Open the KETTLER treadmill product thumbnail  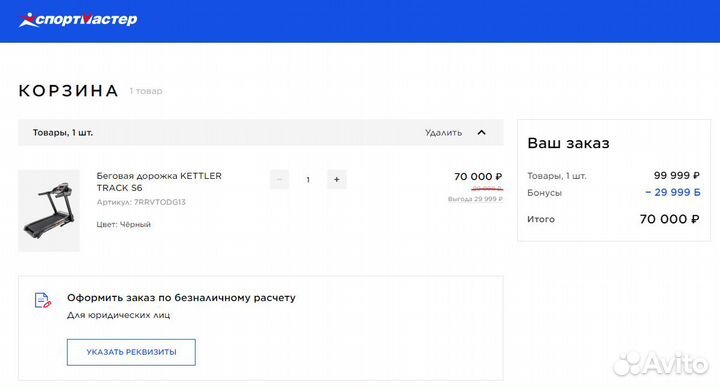(x=49, y=211)
